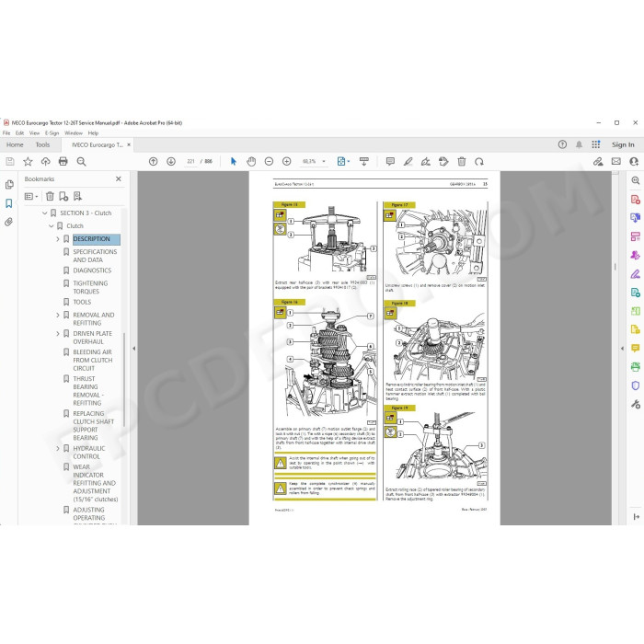The image size is (644, 644).
Task: Open Protect shield tool in right pane
Action: click(636, 385)
